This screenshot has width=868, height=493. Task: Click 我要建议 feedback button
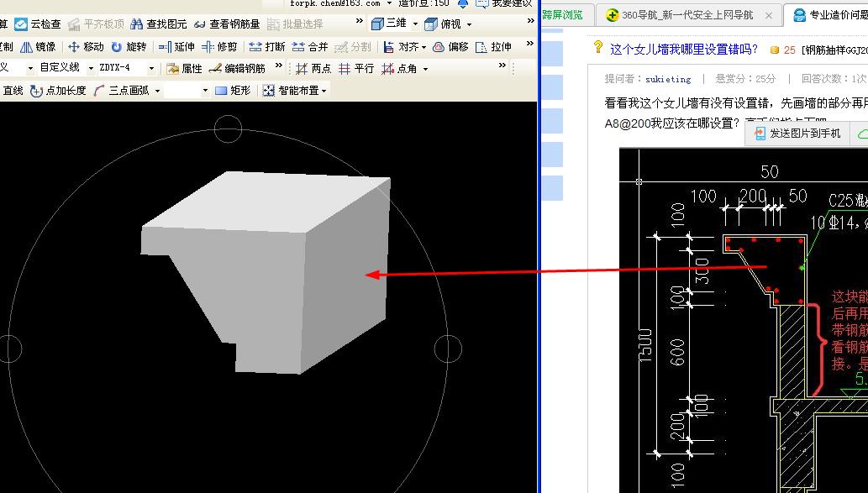tap(504, 3)
